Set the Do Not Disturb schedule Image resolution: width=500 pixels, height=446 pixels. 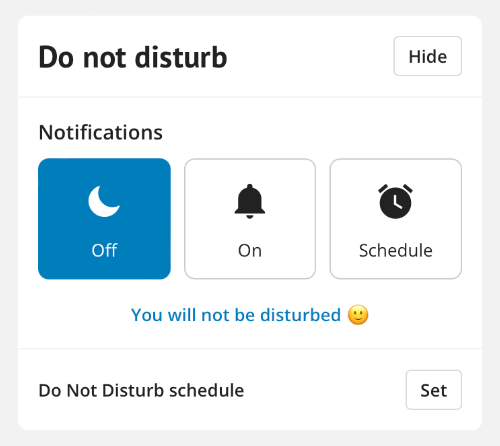tap(434, 390)
